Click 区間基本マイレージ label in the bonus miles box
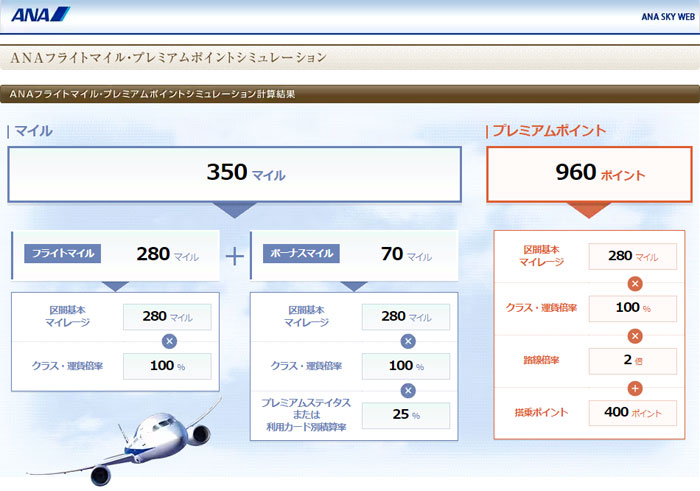This screenshot has height=491, width=700. point(306,316)
